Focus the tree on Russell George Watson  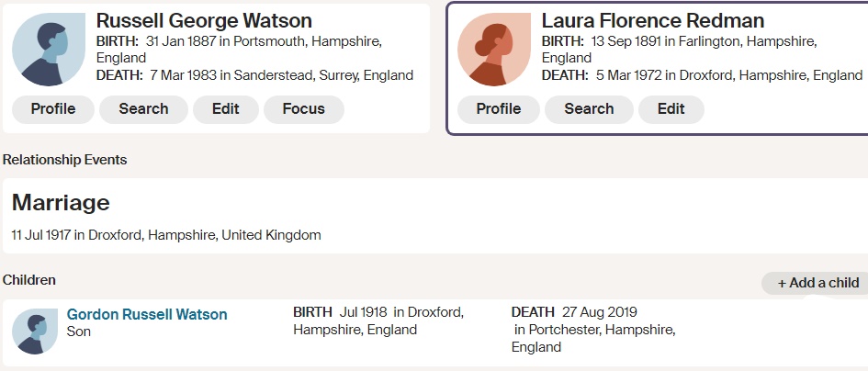(x=303, y=109)
